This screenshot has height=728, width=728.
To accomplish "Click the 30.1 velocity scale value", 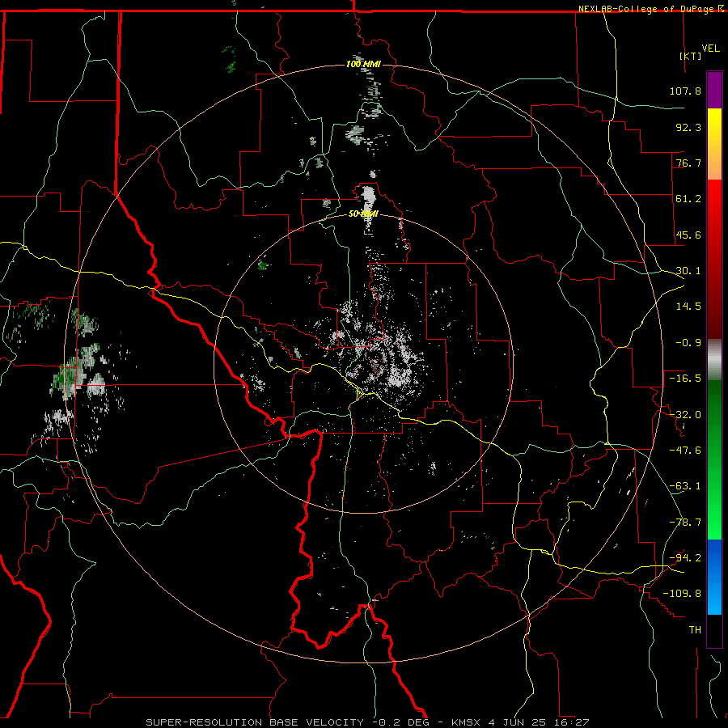I will point(688,271).
